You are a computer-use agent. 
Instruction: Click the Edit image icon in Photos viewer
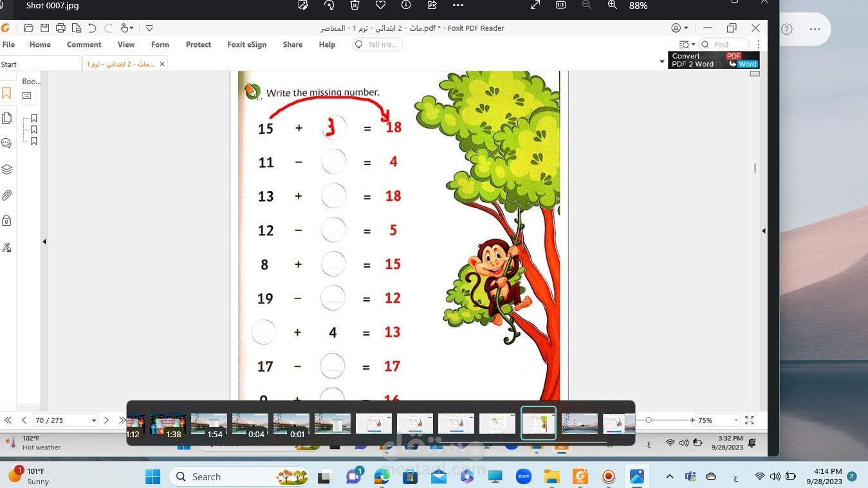[303, 5]
